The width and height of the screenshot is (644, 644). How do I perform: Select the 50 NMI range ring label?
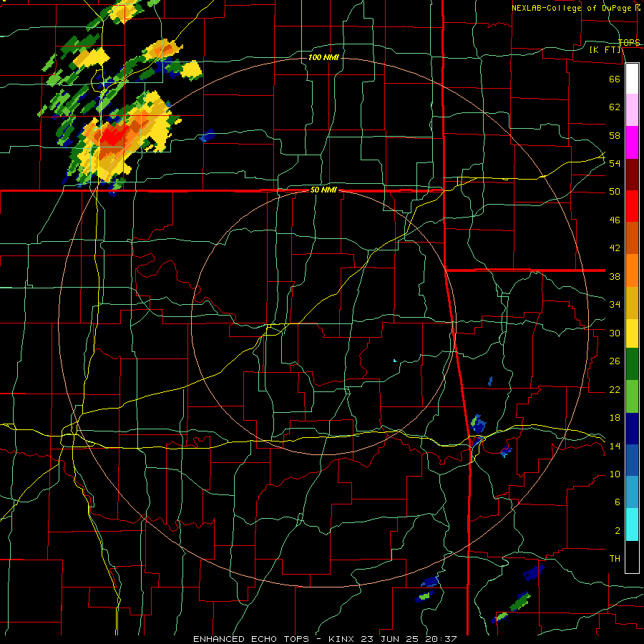pyautogui.click(x=323, y=190)
